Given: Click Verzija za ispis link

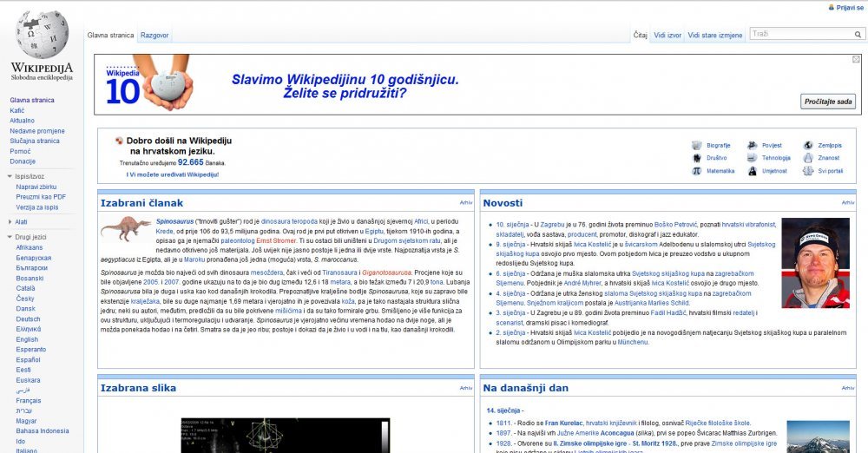Looking at the screenshot, I should coord(37,207).
